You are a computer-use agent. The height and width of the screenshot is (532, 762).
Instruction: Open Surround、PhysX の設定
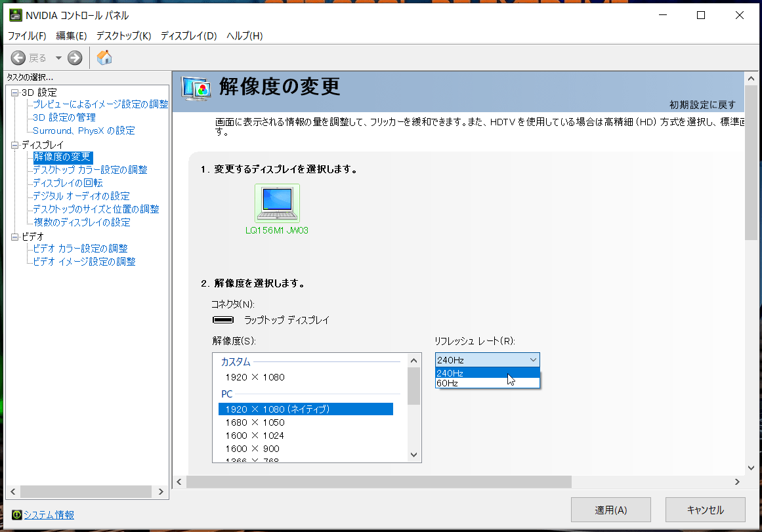(83, 131)
